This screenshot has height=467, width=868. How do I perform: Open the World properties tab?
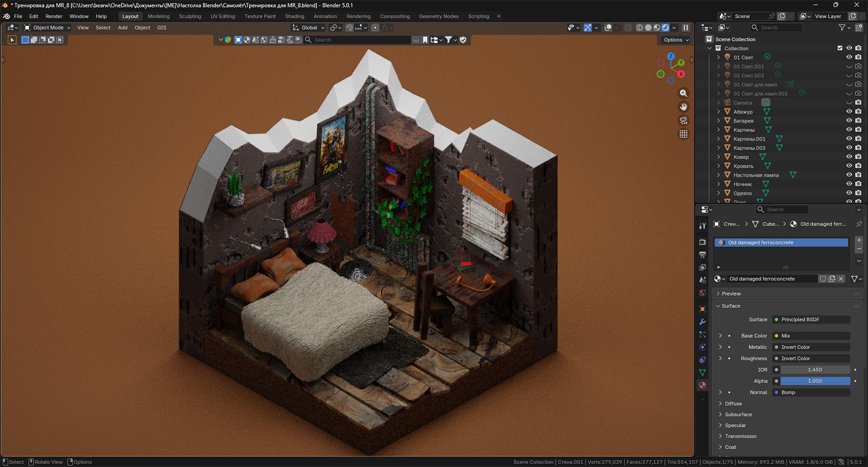click(x=703, y=293)
